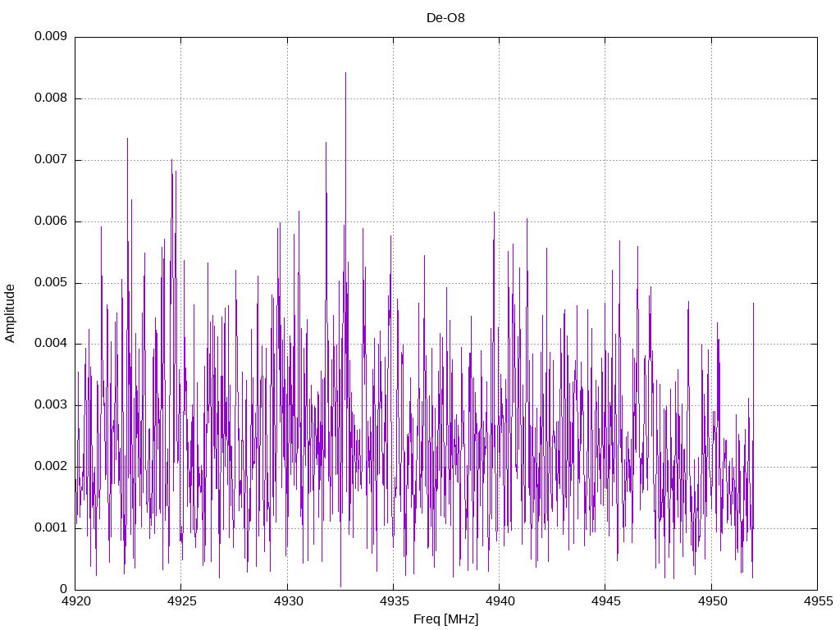Click y-axis tick label 0.003
Image resolution: width=840 pixels, height=630 pixels.
coord(51,404)
